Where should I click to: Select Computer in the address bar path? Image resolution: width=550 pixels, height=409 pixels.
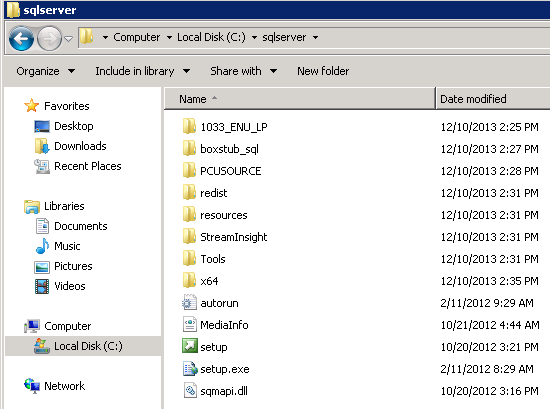point(136,37)
